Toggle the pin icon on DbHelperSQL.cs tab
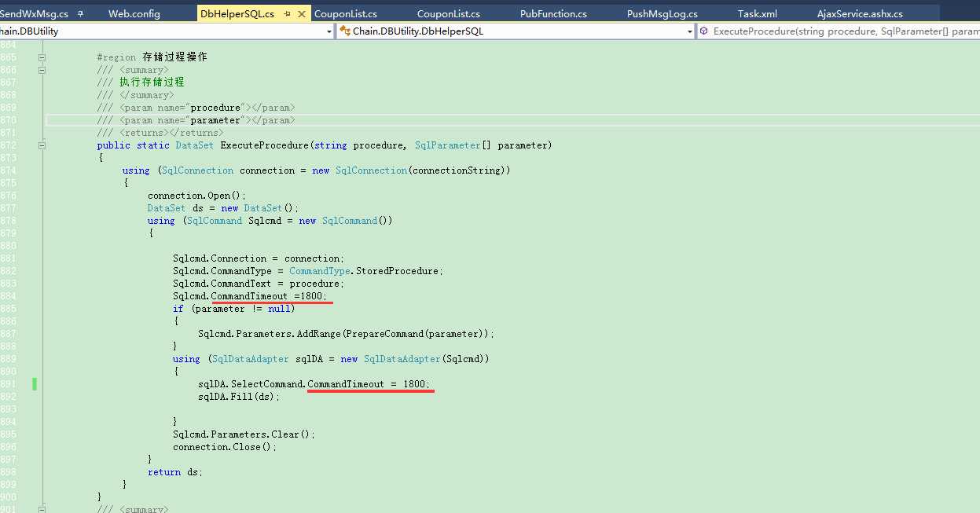The image size is (980, 513). tap(287, 14)
